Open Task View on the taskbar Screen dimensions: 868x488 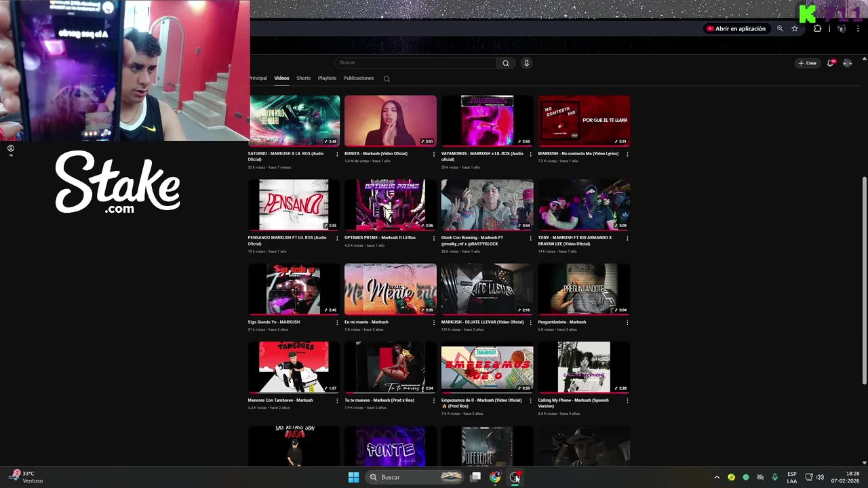tap(476, 477)
